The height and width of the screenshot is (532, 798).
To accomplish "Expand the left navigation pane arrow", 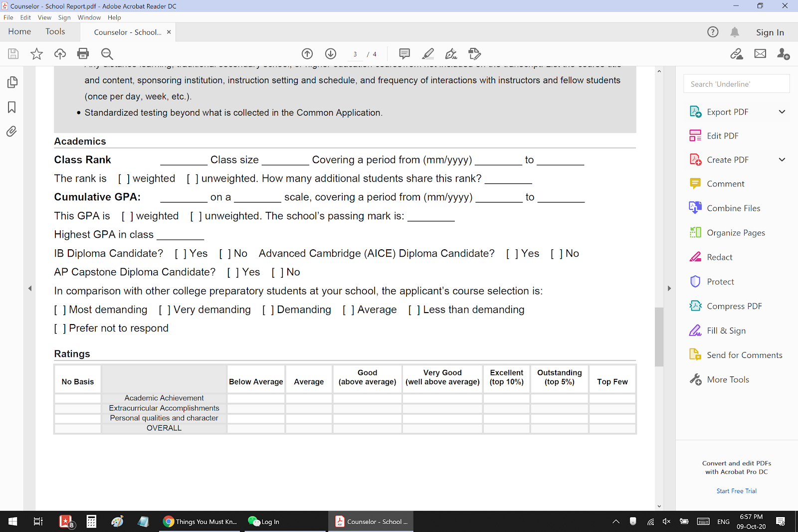I will (x=30, y=288).
